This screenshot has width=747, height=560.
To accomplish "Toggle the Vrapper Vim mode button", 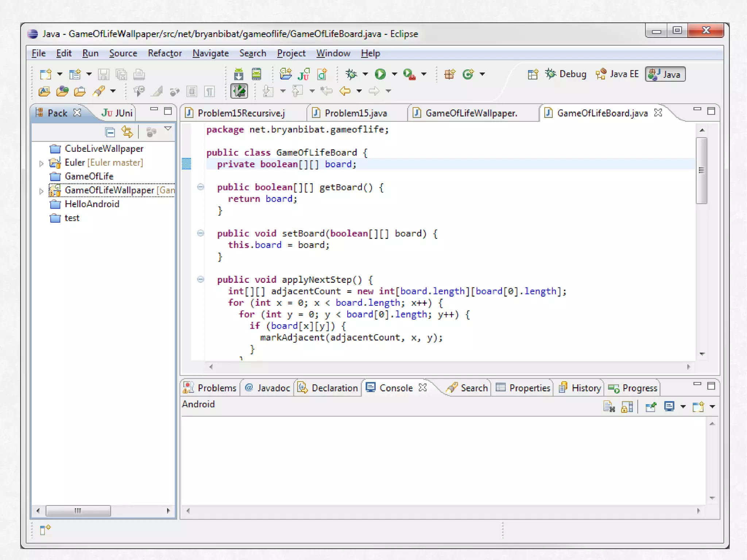I will 239,91.
